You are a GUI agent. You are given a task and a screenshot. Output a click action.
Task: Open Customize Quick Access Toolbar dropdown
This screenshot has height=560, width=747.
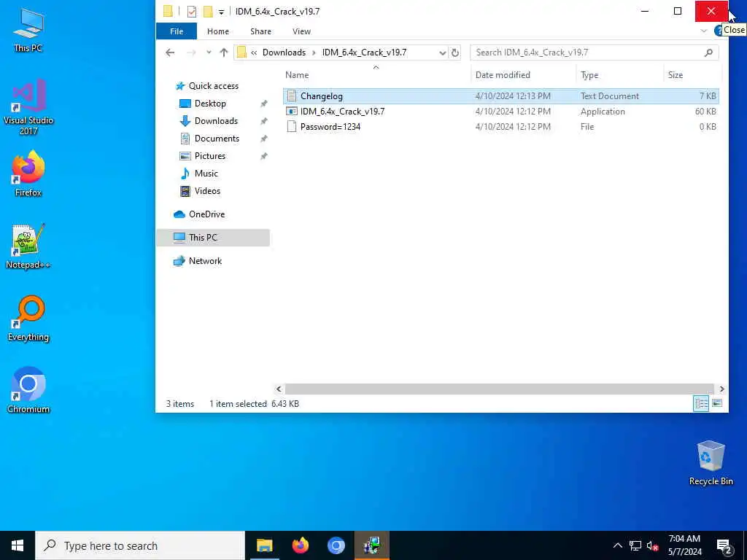[x=221, y=12]
